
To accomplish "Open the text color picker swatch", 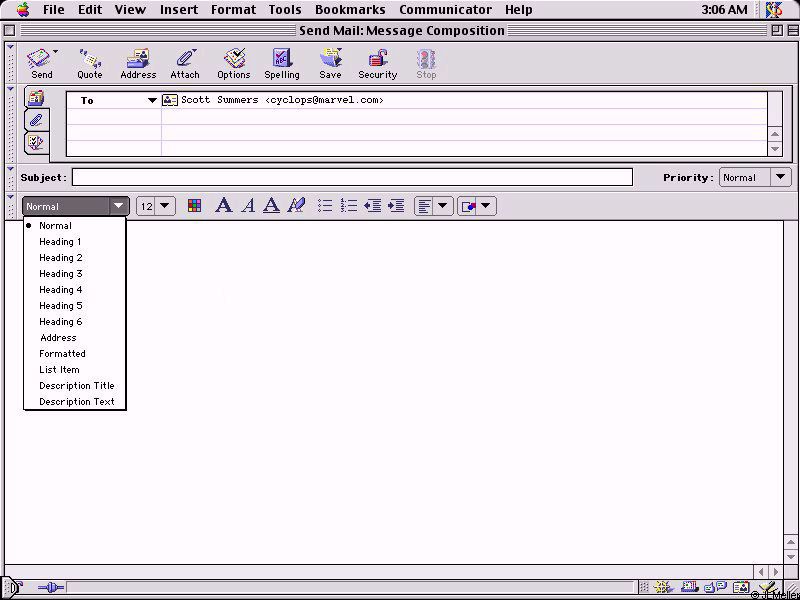I will coord(194,206).
